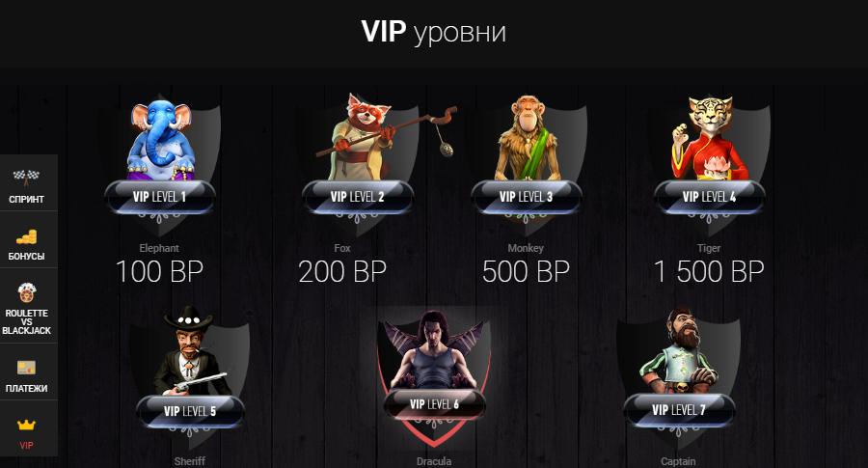This screenshot has height=468, width=868.
Task: Click the Monkey character image
Action: coord(526,138)
